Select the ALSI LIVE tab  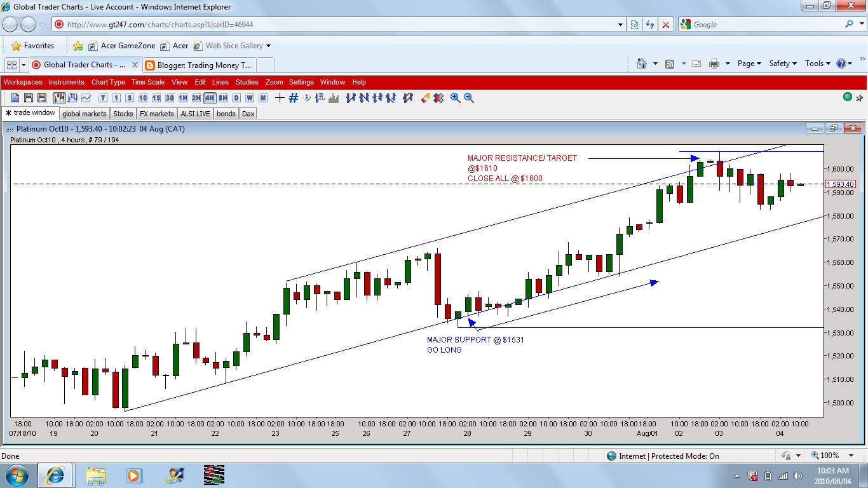(194, 113)
